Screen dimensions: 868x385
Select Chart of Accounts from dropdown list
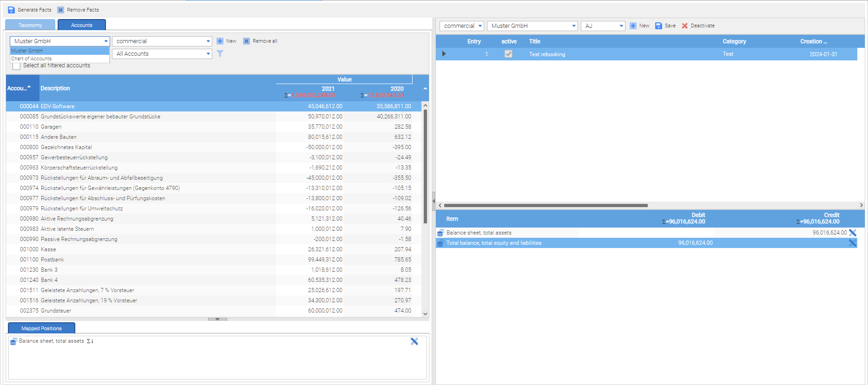(32, 59)
